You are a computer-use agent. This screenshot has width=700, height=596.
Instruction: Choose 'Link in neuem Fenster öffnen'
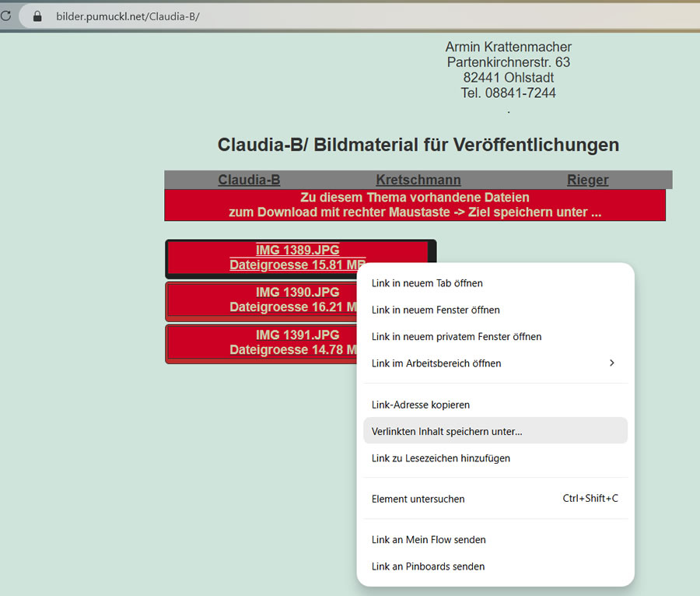click(436, 310)
